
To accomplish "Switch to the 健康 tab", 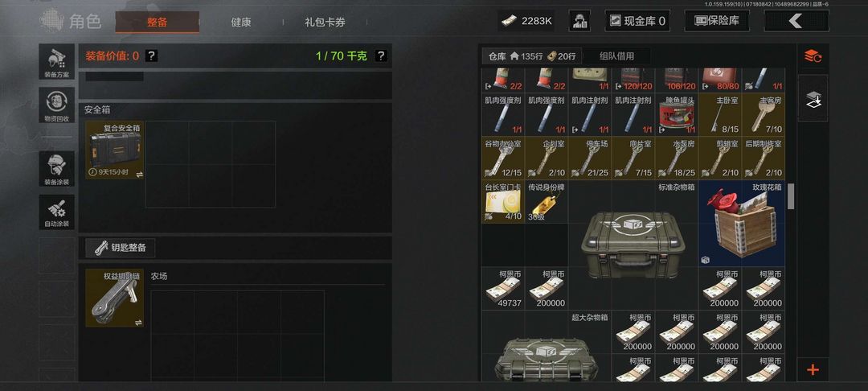I will tap(241, 23).
